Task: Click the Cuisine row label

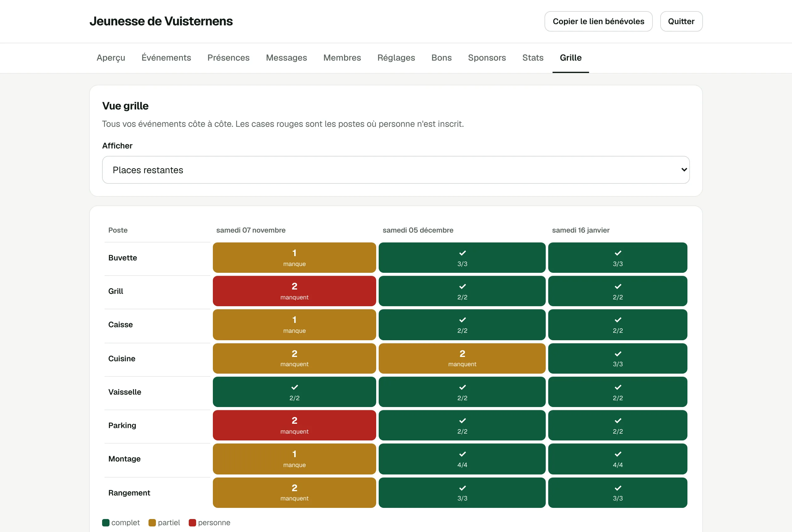Action: coord(122,358)
